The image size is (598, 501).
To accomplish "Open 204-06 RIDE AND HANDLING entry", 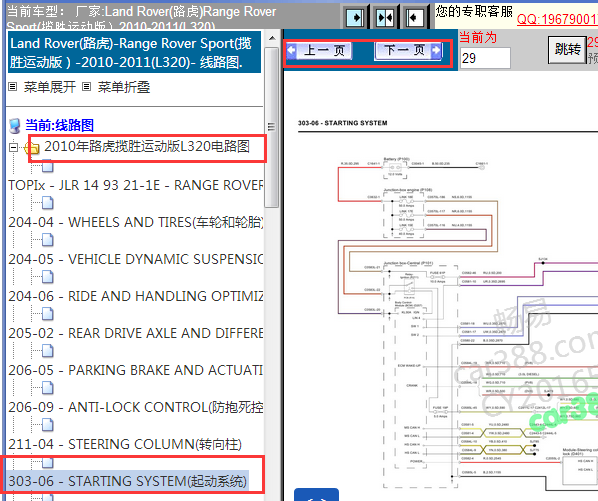I will click(x=136, y=296).
